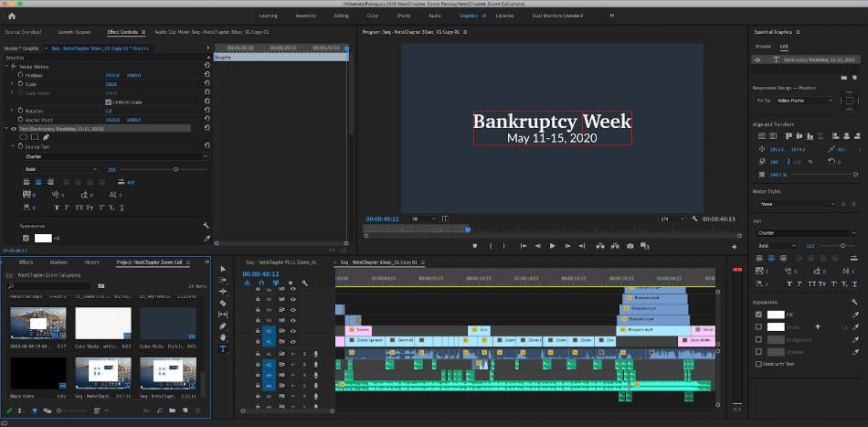Reset the Position parameter

point(206,75)
